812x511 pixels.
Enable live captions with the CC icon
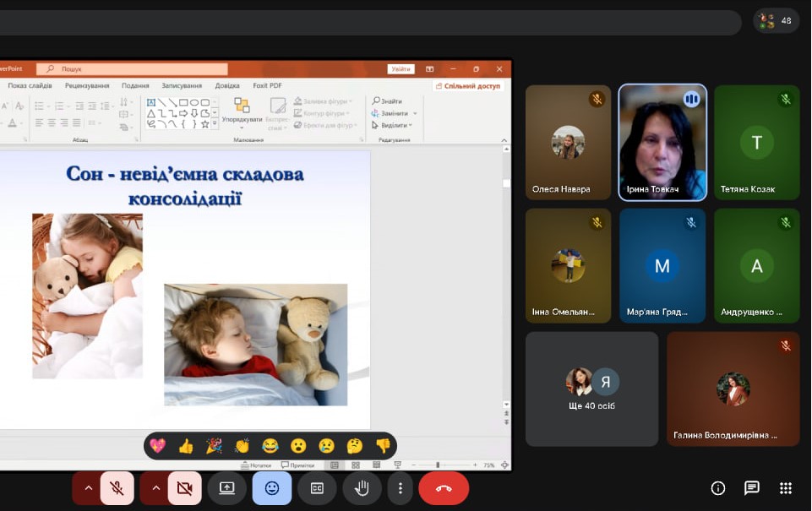(x=317, y=488)
